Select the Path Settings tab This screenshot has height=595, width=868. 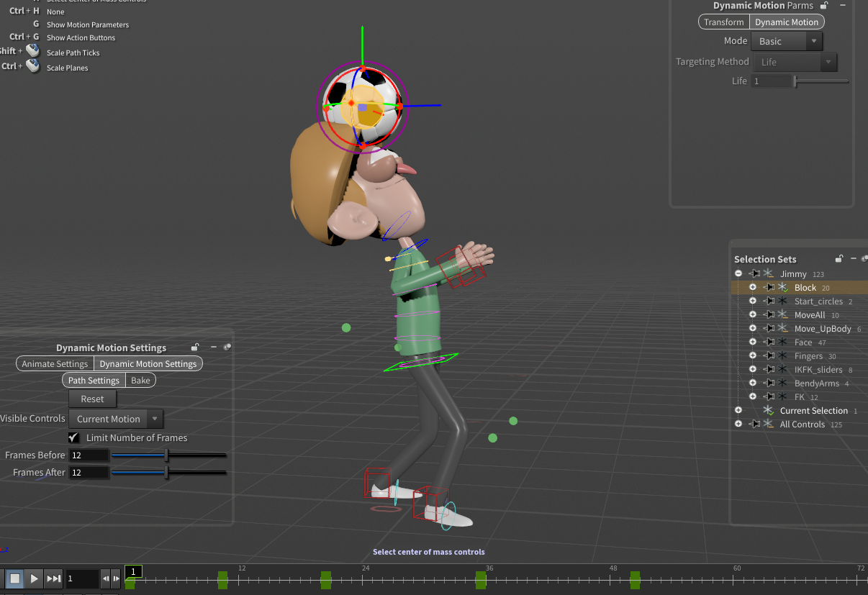[x=94, y=381]
